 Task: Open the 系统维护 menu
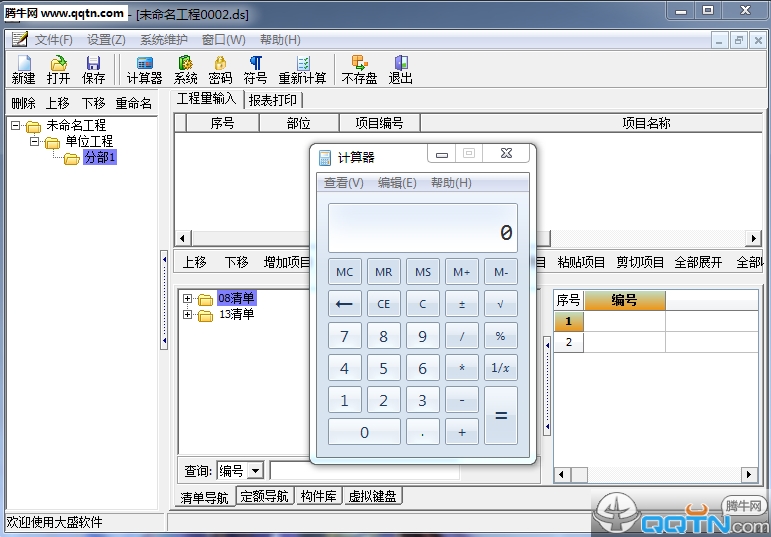pyautogui.click(x=163, y=40)
